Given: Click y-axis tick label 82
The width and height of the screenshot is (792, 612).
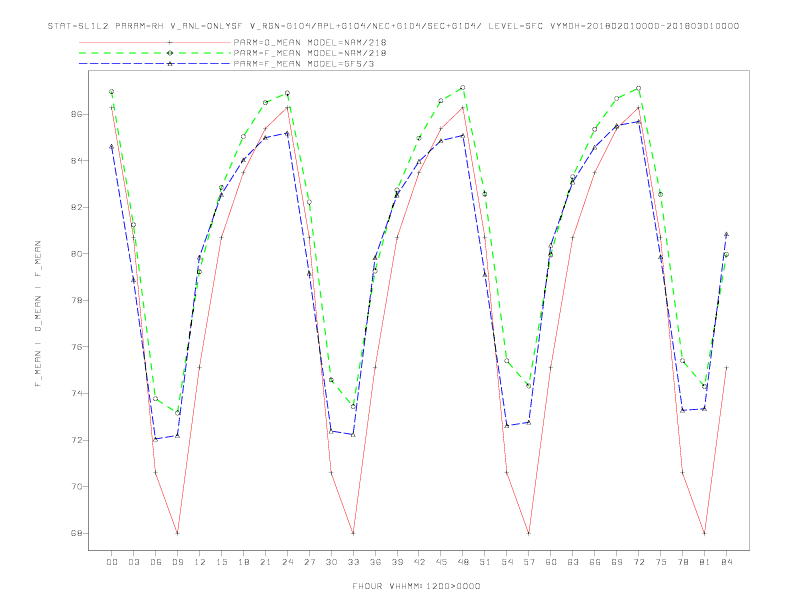Looking at the screenshot, I should [75, 208].
